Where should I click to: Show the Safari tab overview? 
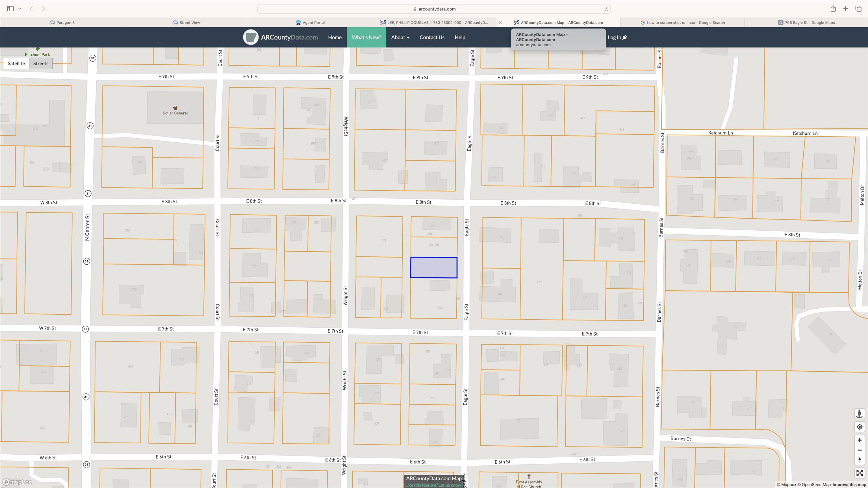[858, 9]
